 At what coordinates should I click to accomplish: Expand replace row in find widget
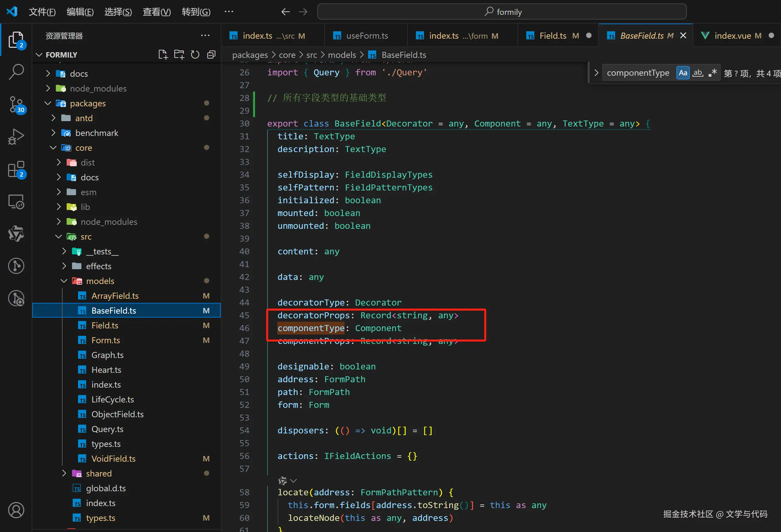click(596, 73)
